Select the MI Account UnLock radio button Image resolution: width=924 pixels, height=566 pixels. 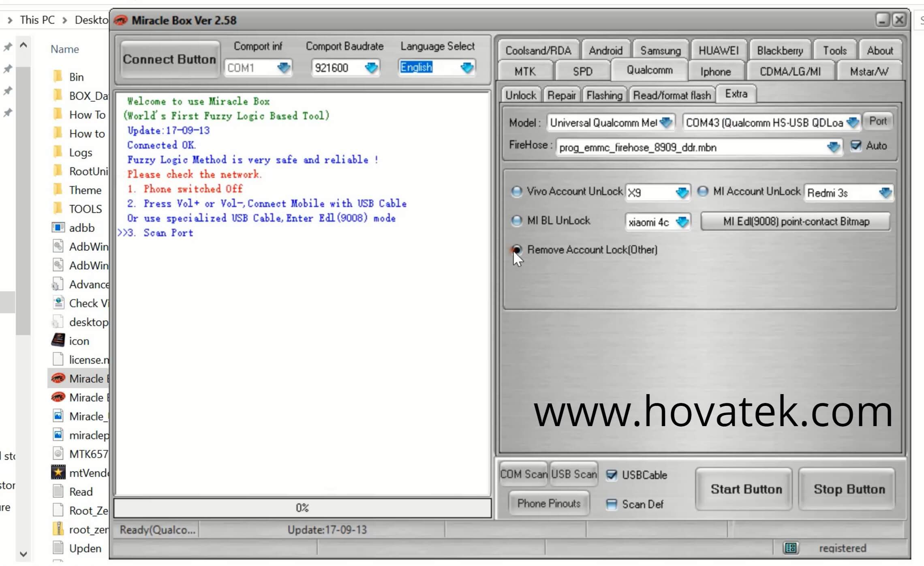(x=703, y=191)
